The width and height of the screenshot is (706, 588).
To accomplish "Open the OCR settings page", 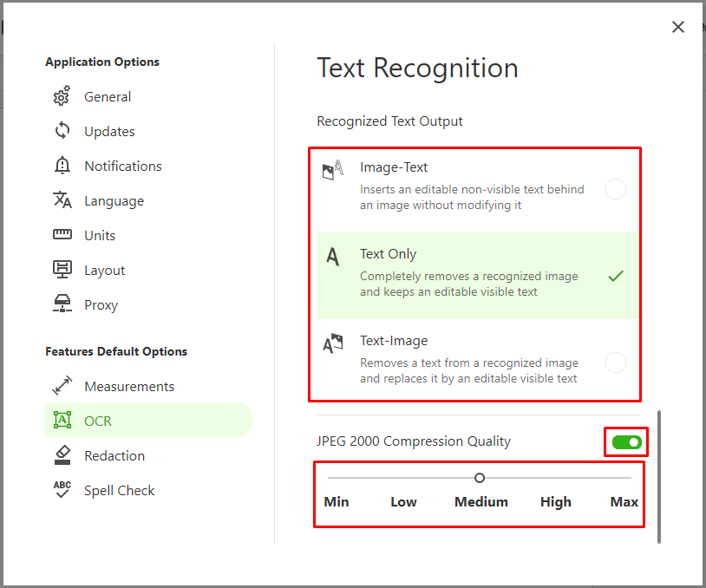I will pos(98,421).
